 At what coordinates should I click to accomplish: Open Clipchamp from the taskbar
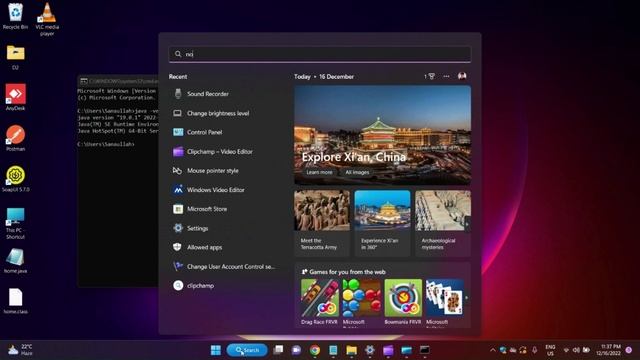(388, 350)
